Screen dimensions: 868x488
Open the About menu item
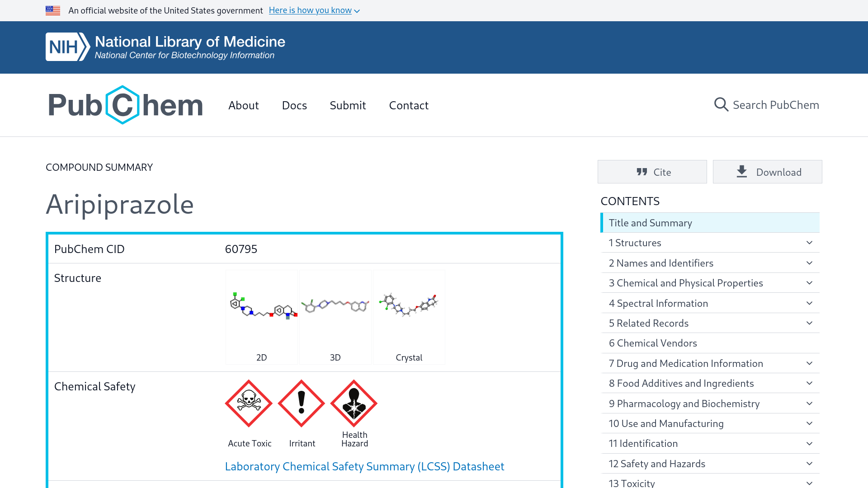click(x=243, y=105)
